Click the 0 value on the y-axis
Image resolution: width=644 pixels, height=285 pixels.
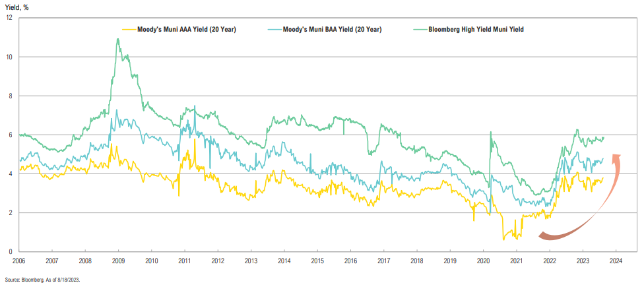11,251
